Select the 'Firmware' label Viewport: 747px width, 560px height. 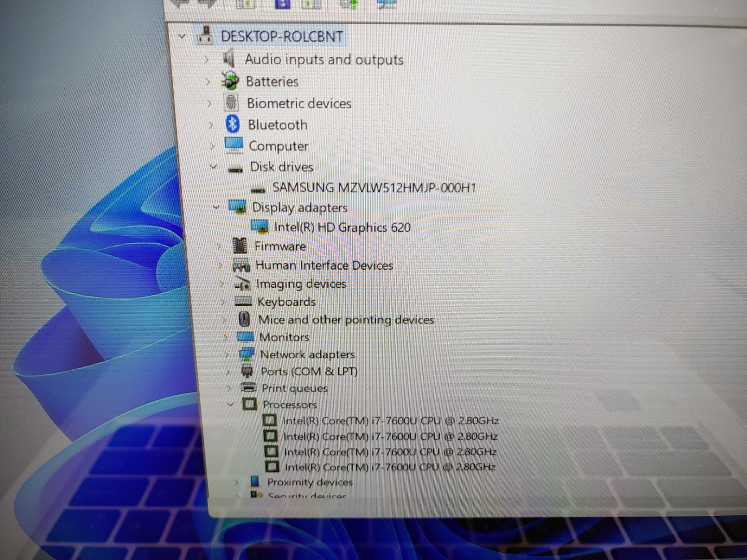280,246
